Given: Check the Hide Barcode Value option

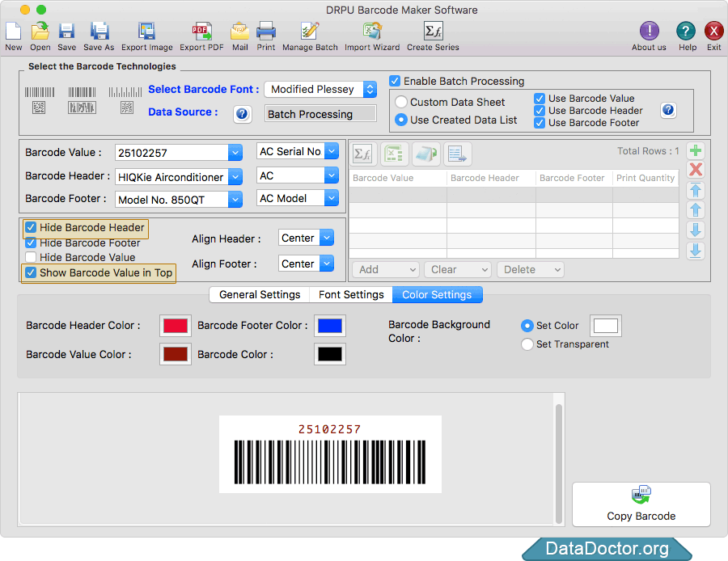Looking at the screenshot, I should click(x=30, y=257).
